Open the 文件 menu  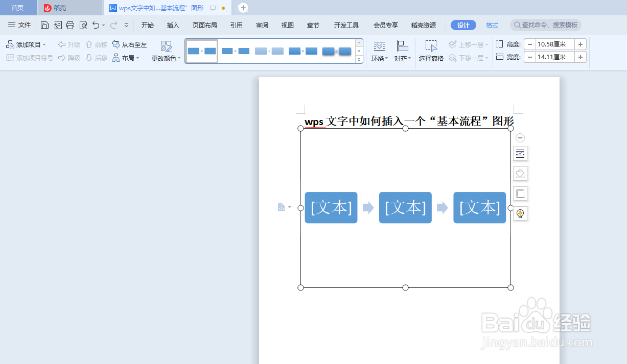click(x=20, y=25)
